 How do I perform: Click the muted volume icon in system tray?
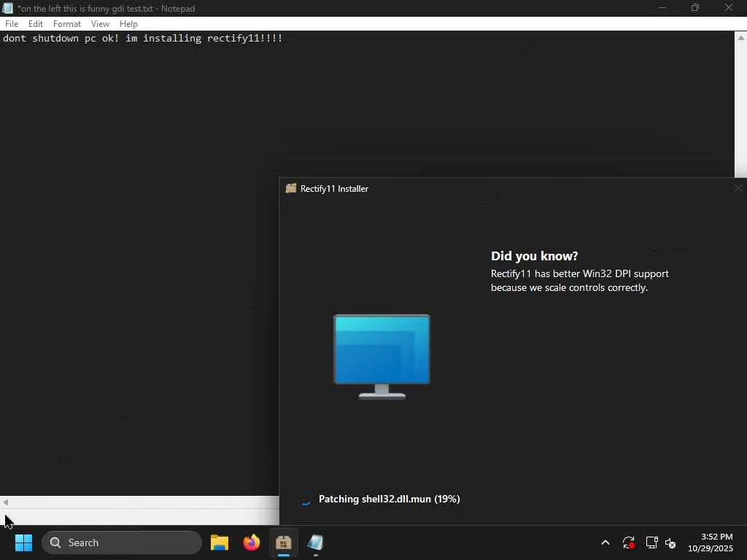click(x=671, y=542)
